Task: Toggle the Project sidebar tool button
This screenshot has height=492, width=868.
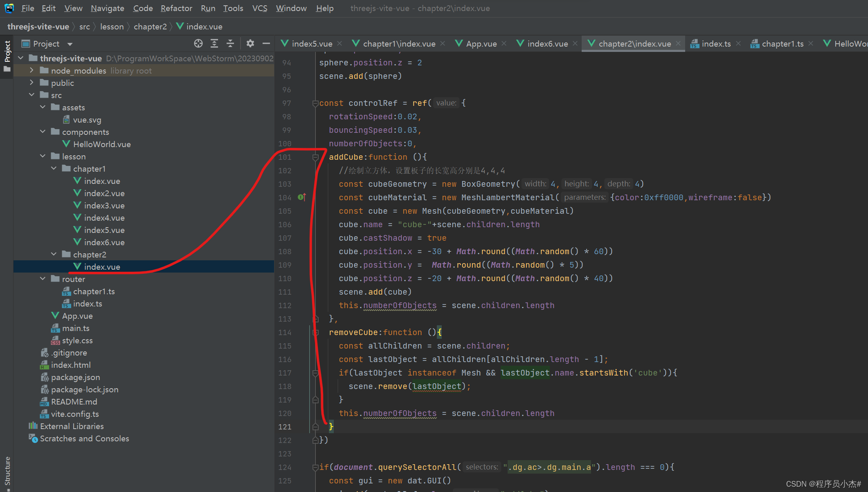Action: (x=7, y=51)
